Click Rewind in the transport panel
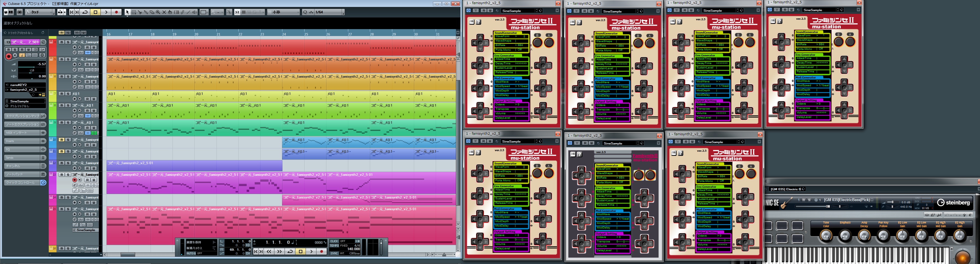The height and width of the screenshot is (264, 980). tap(269, 252)
